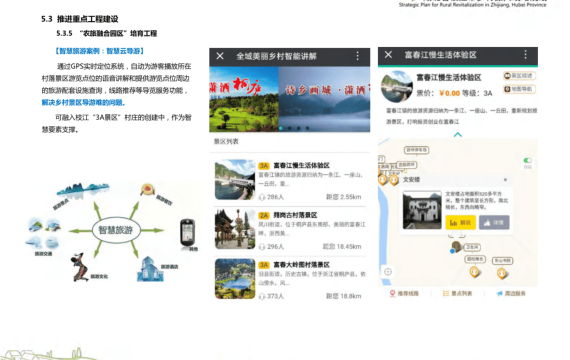Click the first carousel dot on banner
570x360 pixels.
pyautogui.click(x=281, y=128)
